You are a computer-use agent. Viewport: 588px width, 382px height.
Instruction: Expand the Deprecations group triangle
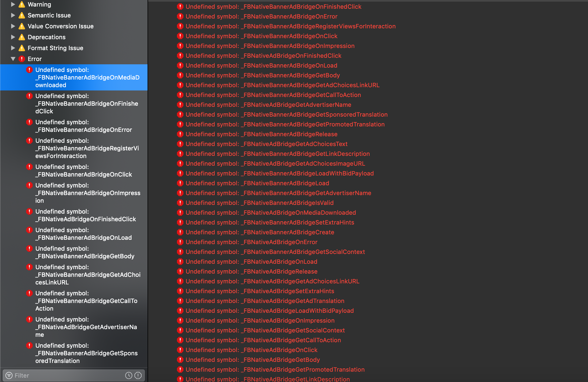pyautogui.click(x=13, y=37)
